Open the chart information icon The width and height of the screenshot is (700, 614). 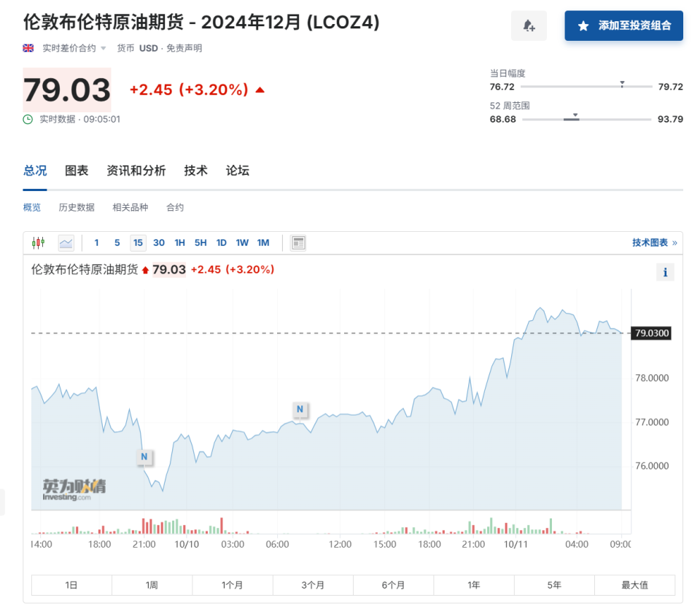665,271
